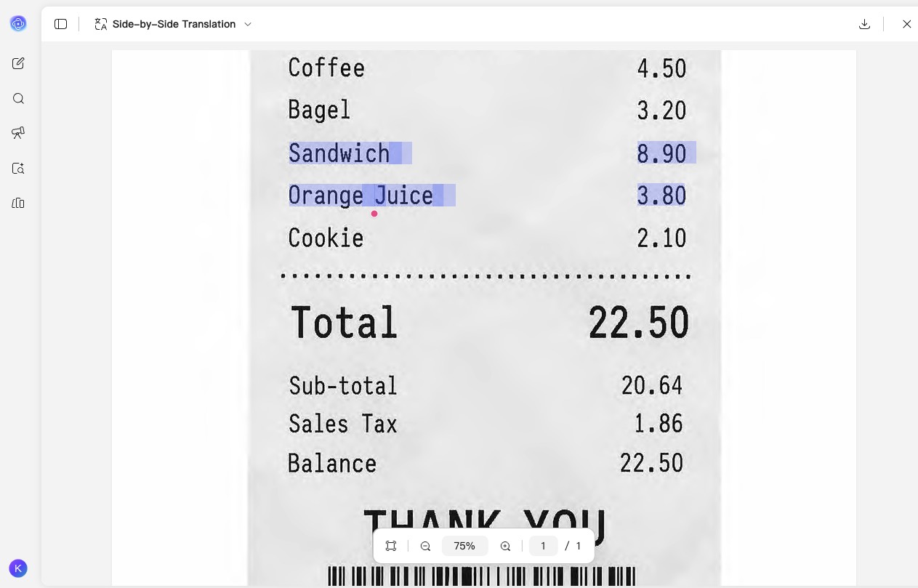Viewport: 918px width, 588px height.
Task: Click the telescope discover icon
Action: [18, 132]
